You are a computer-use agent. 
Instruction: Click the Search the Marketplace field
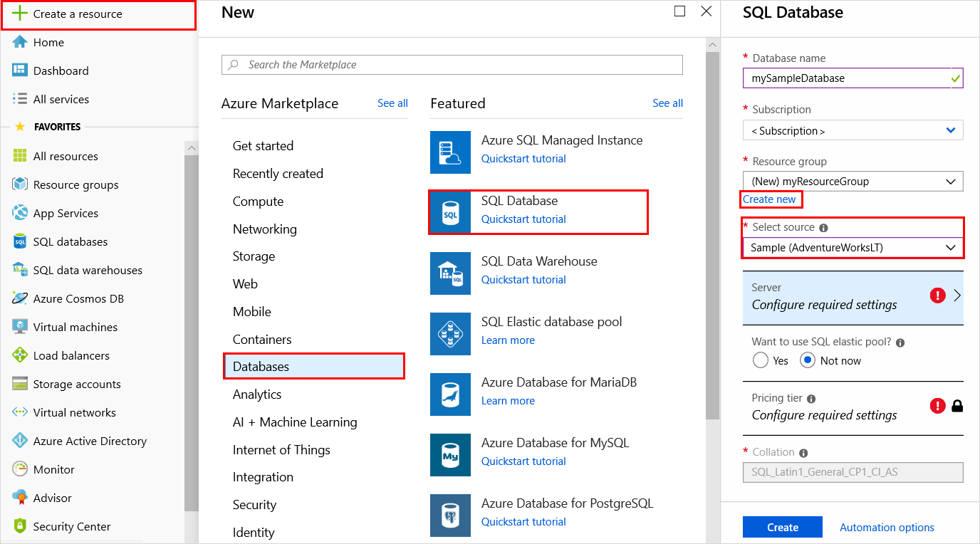click(x=452, y=65)
